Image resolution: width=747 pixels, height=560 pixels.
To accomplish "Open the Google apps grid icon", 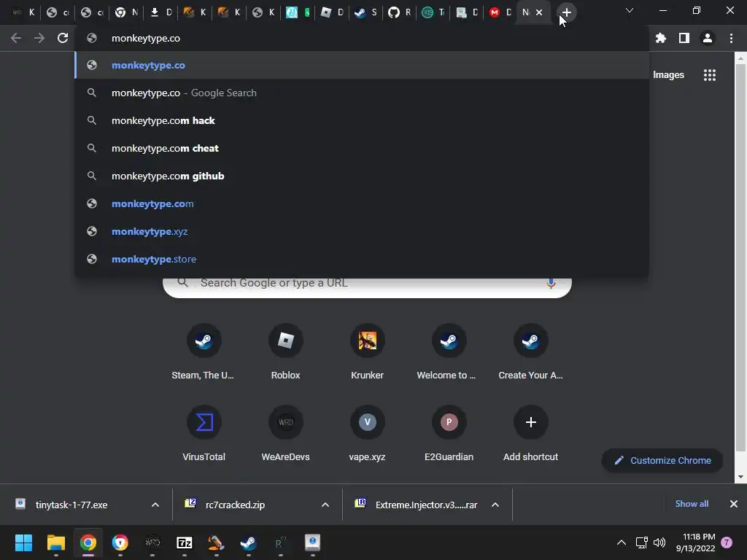I will 710,75.
